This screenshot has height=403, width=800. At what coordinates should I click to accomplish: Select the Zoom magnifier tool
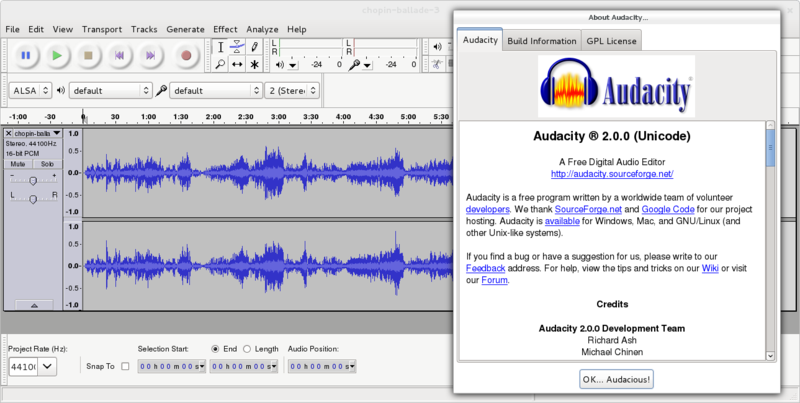coord(220,64)
